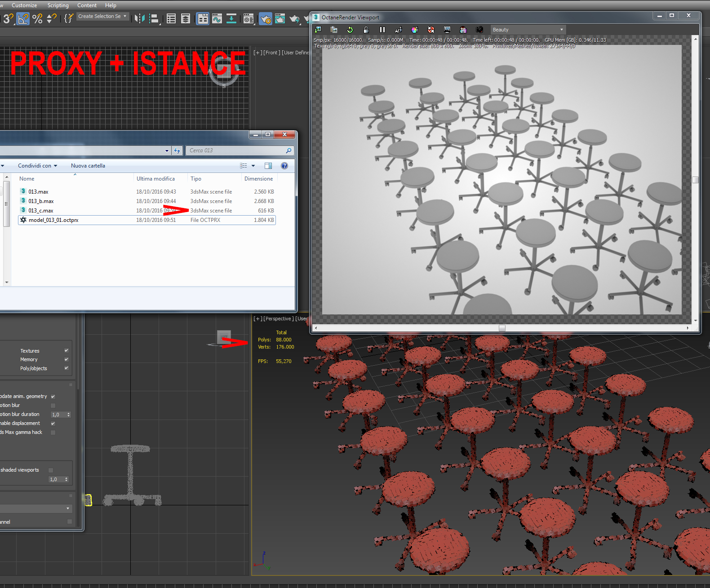
Task: Sort files by the Nome column
Action: click(75, 178)
